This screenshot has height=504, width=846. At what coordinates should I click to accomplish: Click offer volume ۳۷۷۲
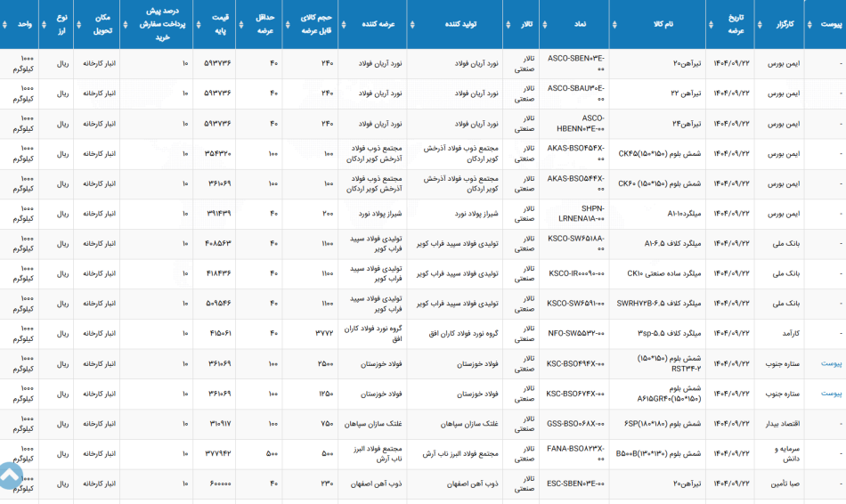click(x=324, y=334)
